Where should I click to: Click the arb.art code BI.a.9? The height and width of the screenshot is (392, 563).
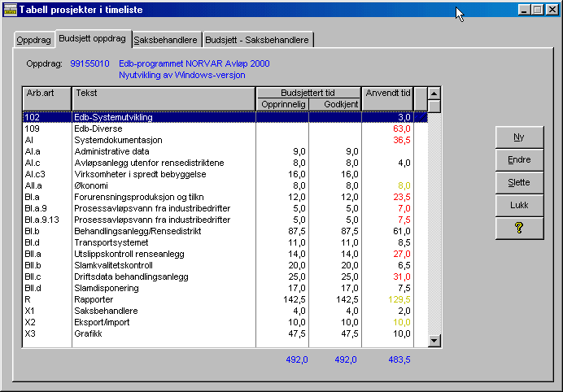click(36, 208)
